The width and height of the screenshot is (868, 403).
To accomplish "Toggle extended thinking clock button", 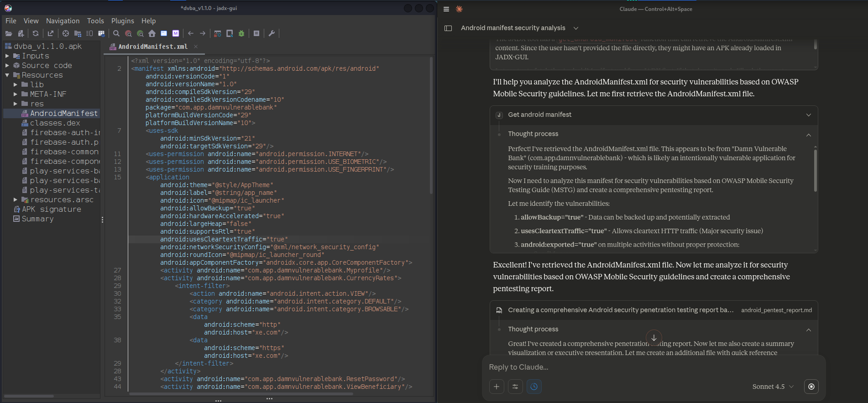I will click(x=534, y=387).
